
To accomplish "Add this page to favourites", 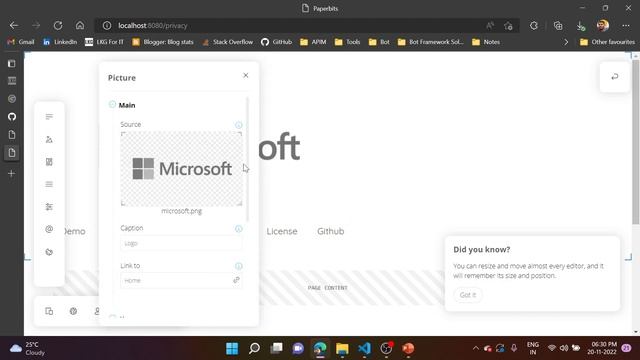I will pyautogui.click(x=508, y=26).
